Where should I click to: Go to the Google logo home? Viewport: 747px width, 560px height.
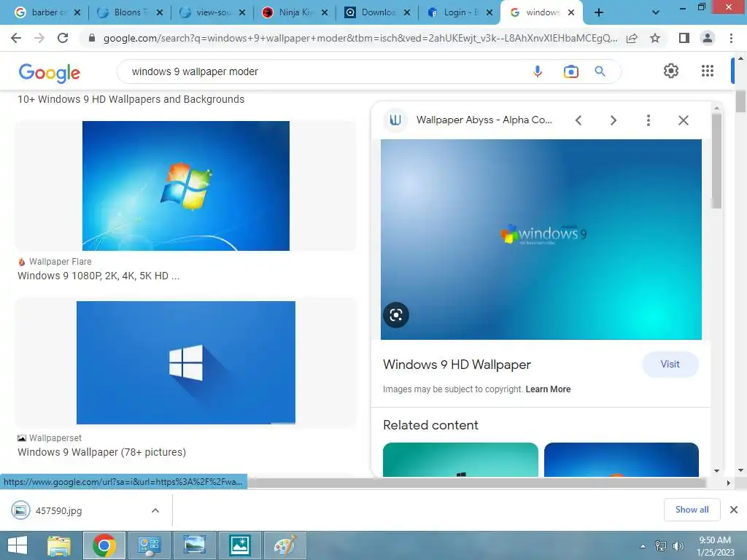(x=50, y=72)
